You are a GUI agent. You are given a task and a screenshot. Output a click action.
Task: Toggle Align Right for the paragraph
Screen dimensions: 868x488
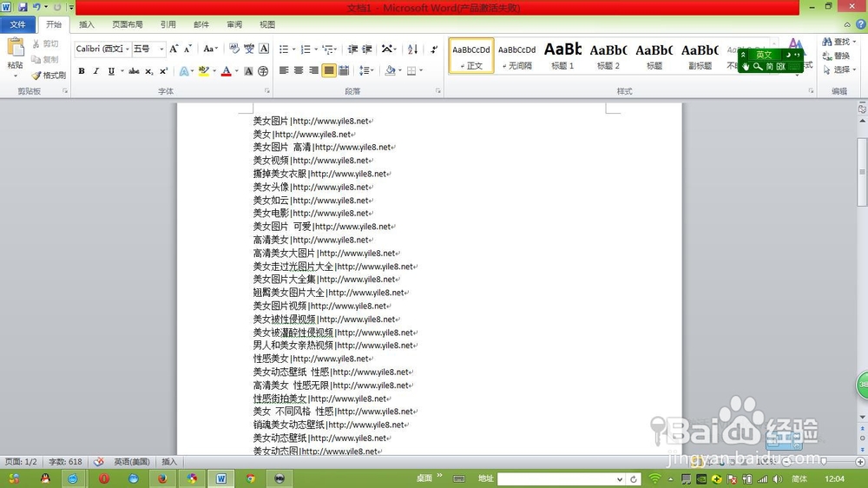[x=314, y=70]
